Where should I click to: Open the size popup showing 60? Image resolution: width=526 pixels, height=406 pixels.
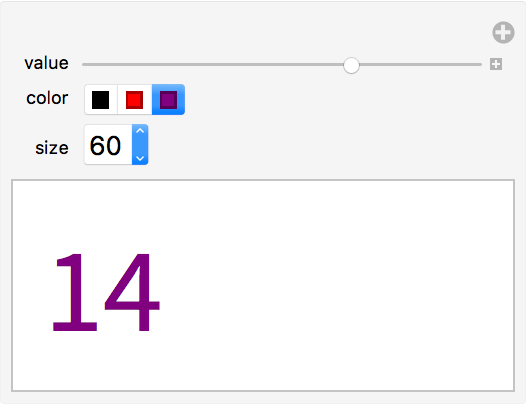click(116, 145)
